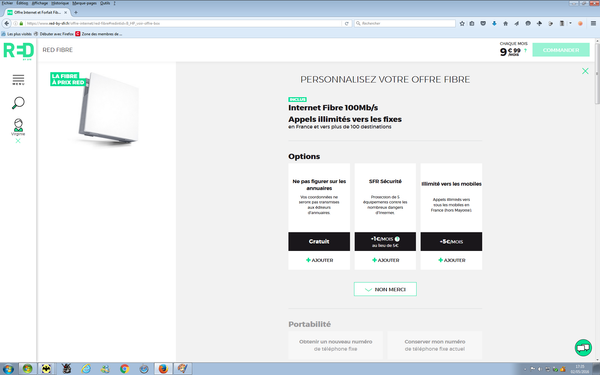The image size is (600, 375).
Task: Open Google Chrome in taskbar
Action: point(124,369)
